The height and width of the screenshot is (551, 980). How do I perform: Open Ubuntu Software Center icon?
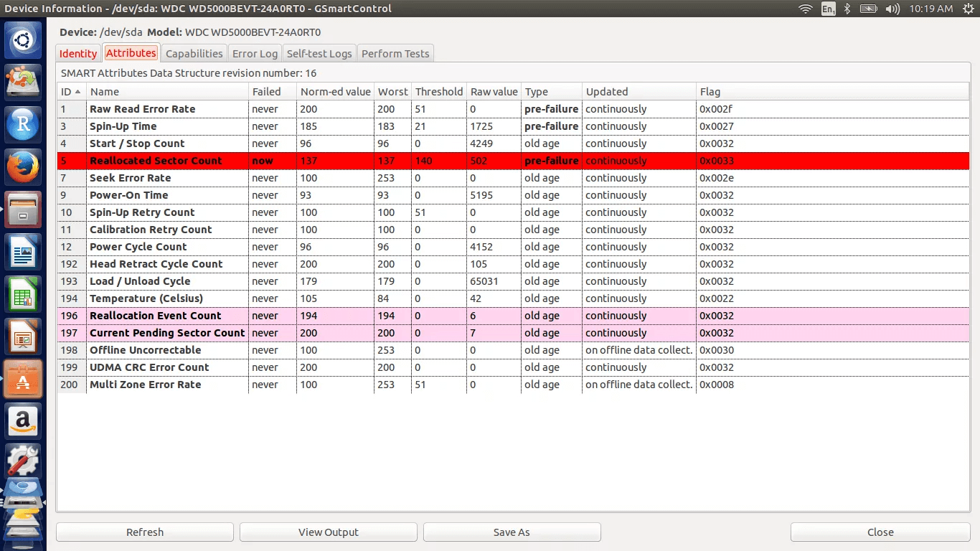[x=23, y=379]
